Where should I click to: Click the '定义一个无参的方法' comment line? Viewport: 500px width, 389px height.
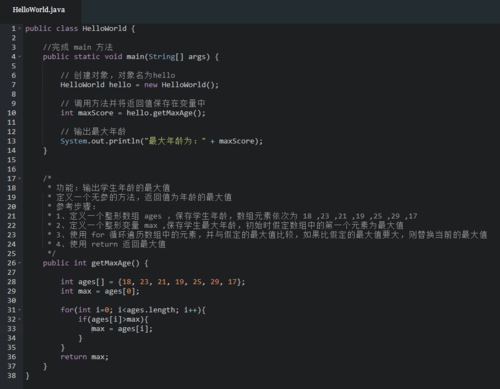pyautogui.click(x=140, y=197)
